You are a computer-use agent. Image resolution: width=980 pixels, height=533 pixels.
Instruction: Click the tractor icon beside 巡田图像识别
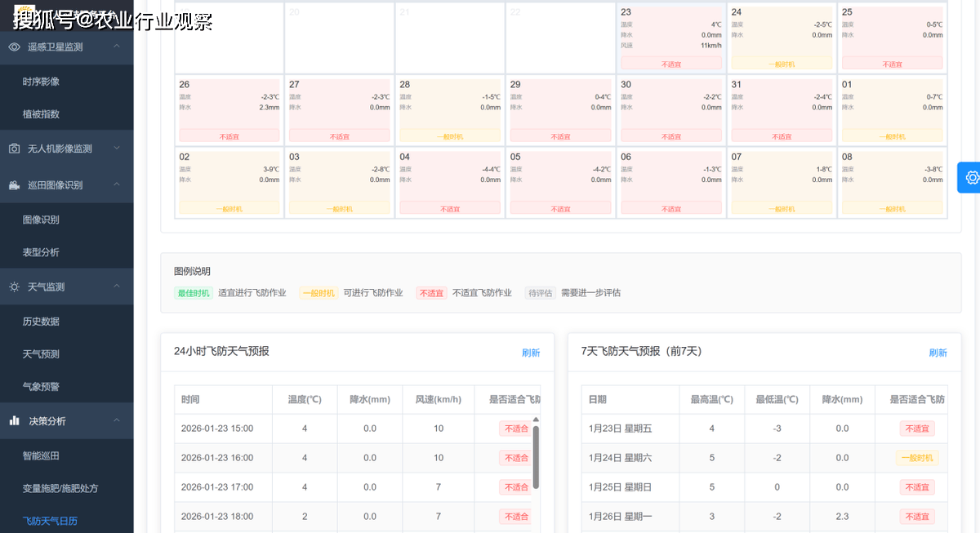coord(15,185)
